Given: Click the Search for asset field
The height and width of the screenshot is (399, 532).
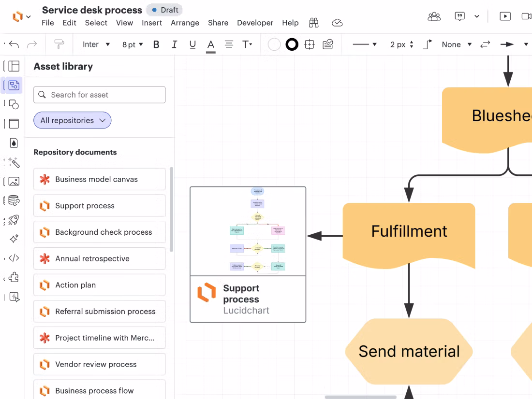Looking at the screenshot, I should tap(100, 95).
